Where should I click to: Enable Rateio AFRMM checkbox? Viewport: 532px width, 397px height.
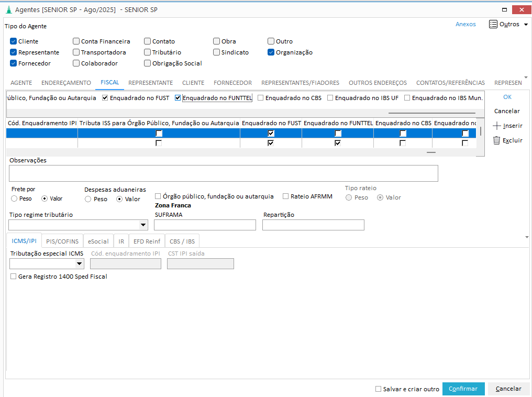286,196
